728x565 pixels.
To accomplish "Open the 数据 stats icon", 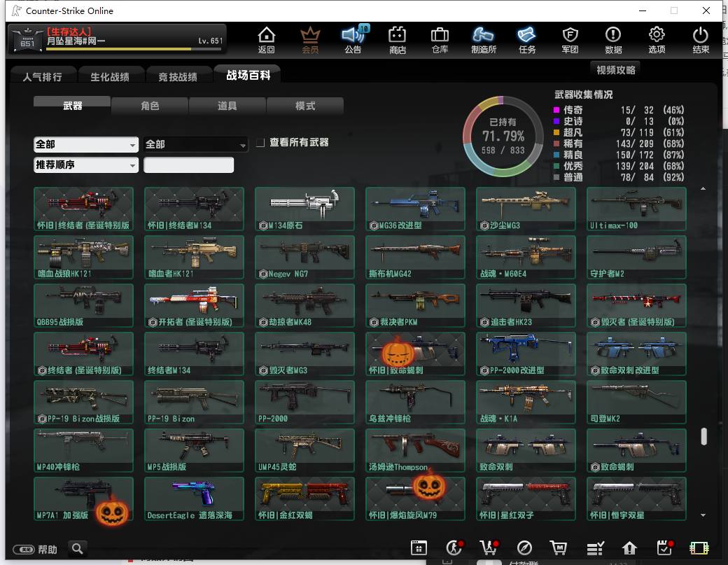I will (x=613, y=40).
